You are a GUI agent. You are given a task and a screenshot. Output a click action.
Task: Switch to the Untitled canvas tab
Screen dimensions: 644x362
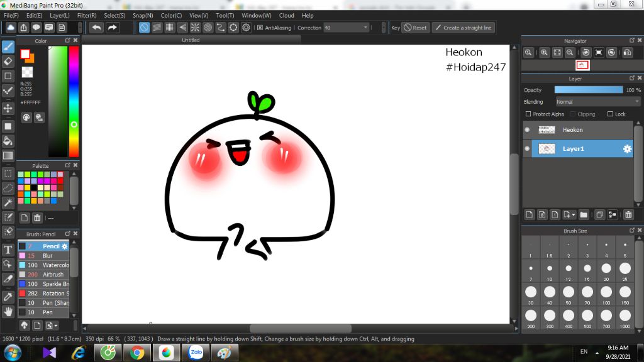tap(191, 40)
